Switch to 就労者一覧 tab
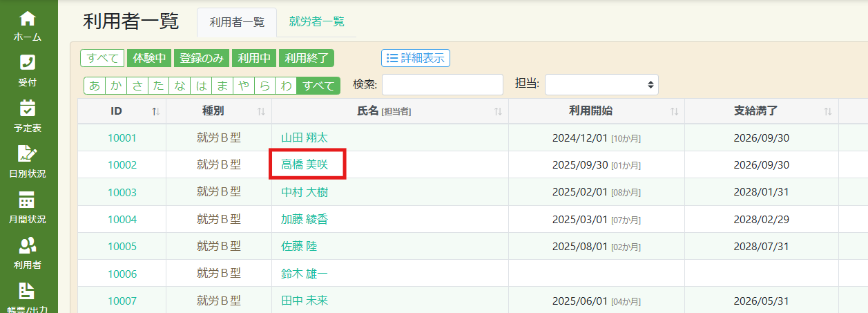868x313 pixels. click(x=316, y=21)
